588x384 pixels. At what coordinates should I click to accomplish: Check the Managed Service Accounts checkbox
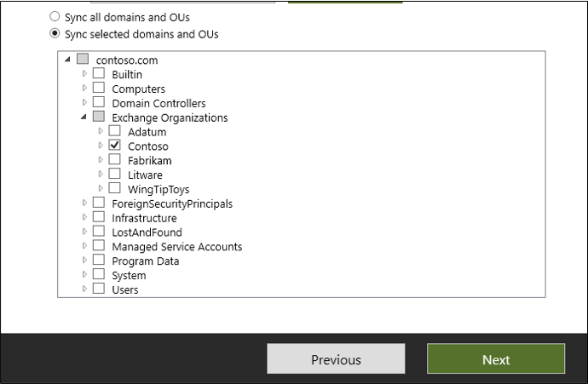point(99,246)
